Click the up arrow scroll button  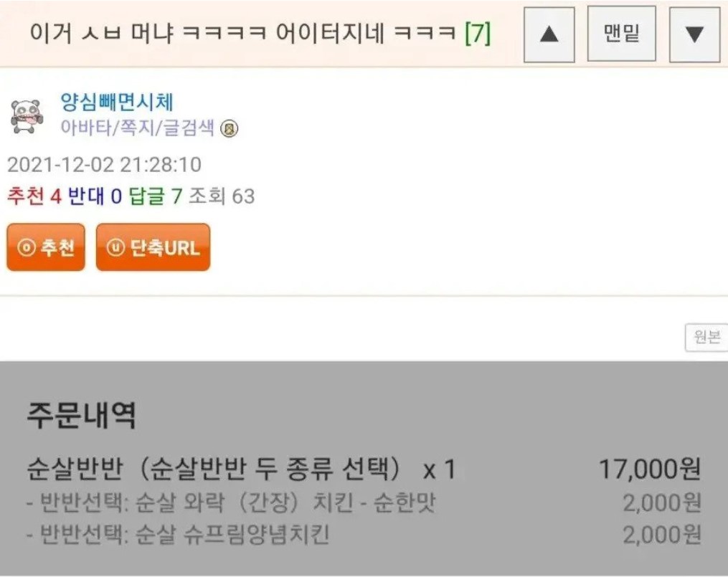pos(549,34)
